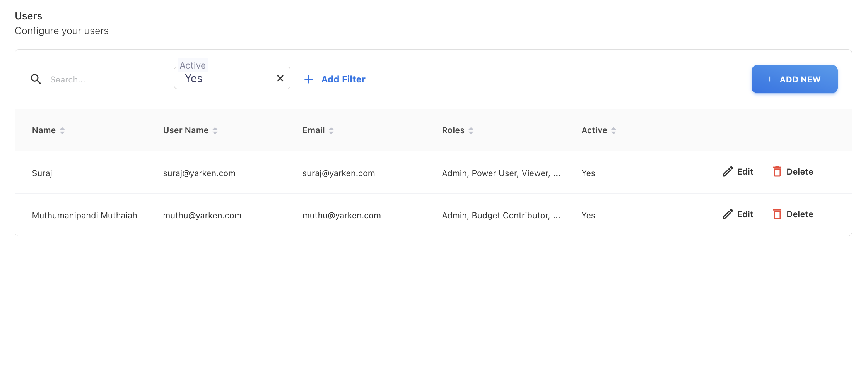Select the Suraj name cell

click(x=42, y=173)
